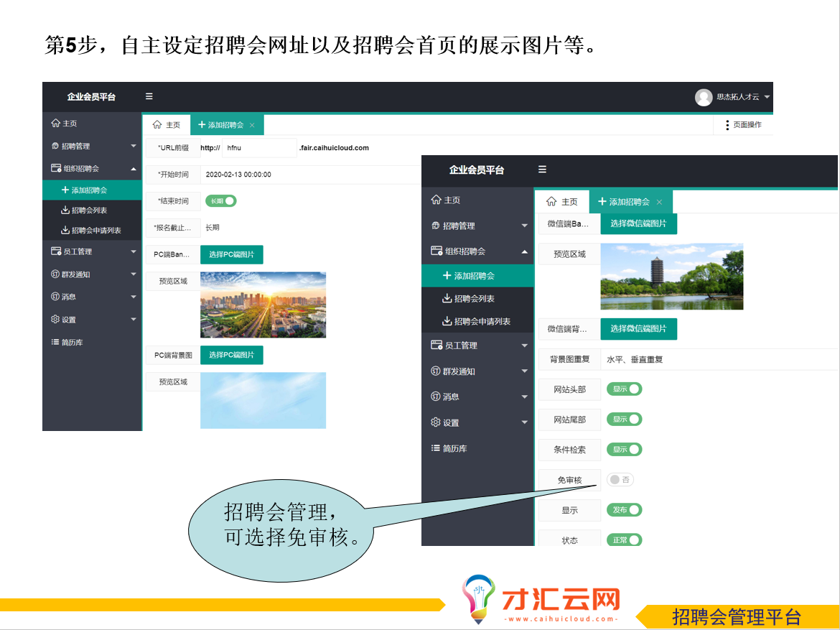Viewport: 840px width, 630px height.
Task: Close the 添加招聘会 tab in right window
Action: point(659,203)
